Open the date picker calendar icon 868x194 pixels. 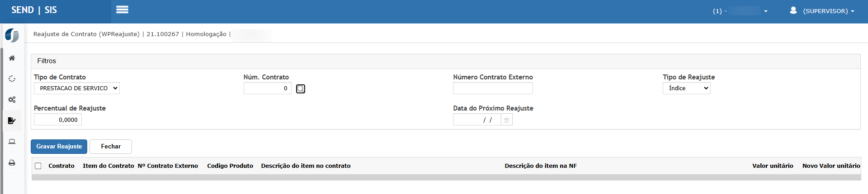[507, 120]
